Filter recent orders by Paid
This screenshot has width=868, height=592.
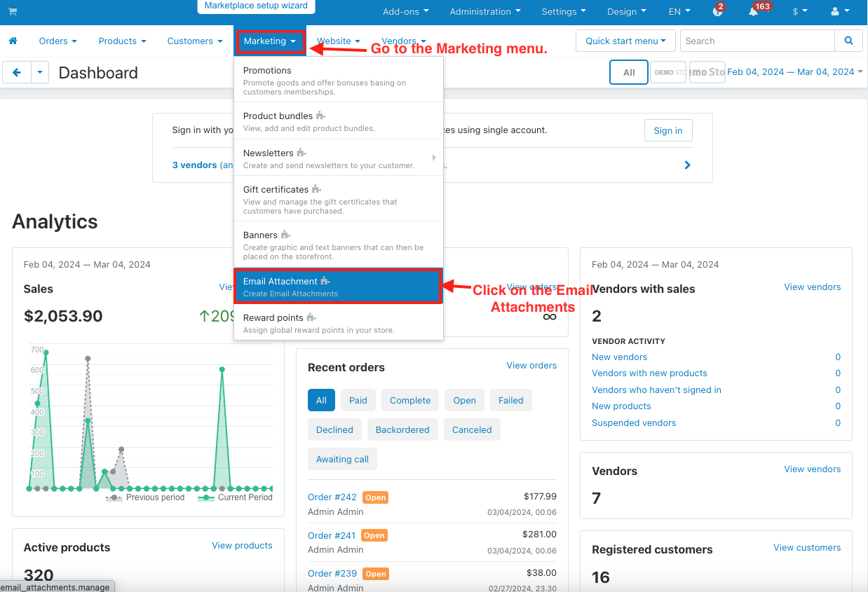[358, 400]
